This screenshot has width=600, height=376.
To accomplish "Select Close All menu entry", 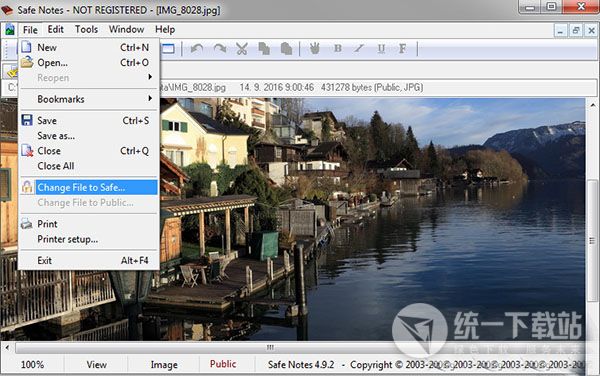I will click(89, 166).
